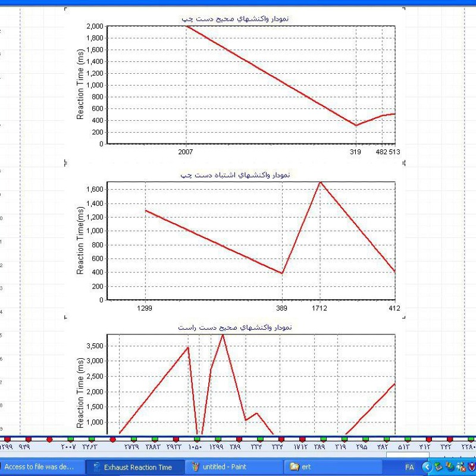476x476 pixels.
Task: Select the green timeline marker labeled ۲۷۲۹
Action: tap(133, 439)
